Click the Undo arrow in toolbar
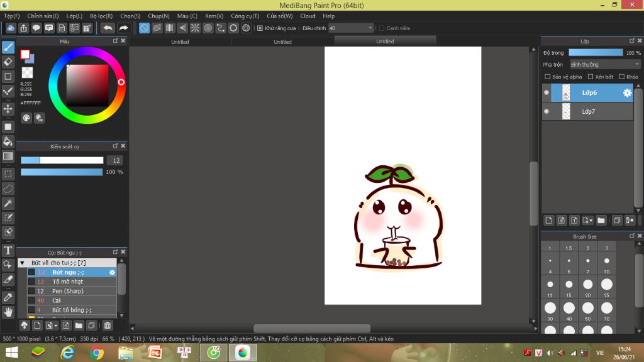 click(108, 28)
